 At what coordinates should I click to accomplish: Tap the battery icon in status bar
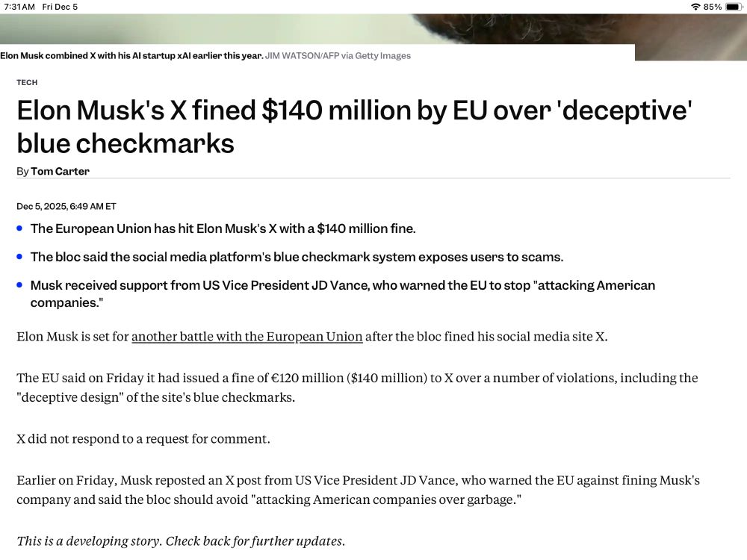(734, 7)
